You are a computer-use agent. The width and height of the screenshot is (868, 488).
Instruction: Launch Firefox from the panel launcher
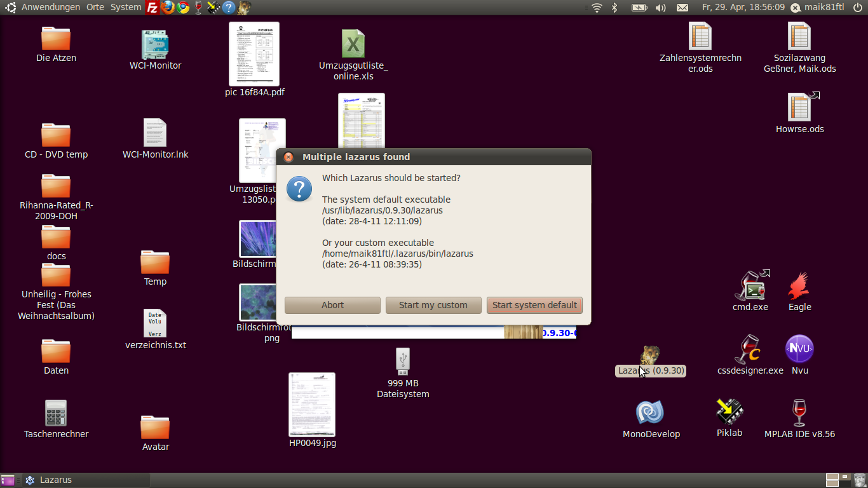click(x=168, y=8)
